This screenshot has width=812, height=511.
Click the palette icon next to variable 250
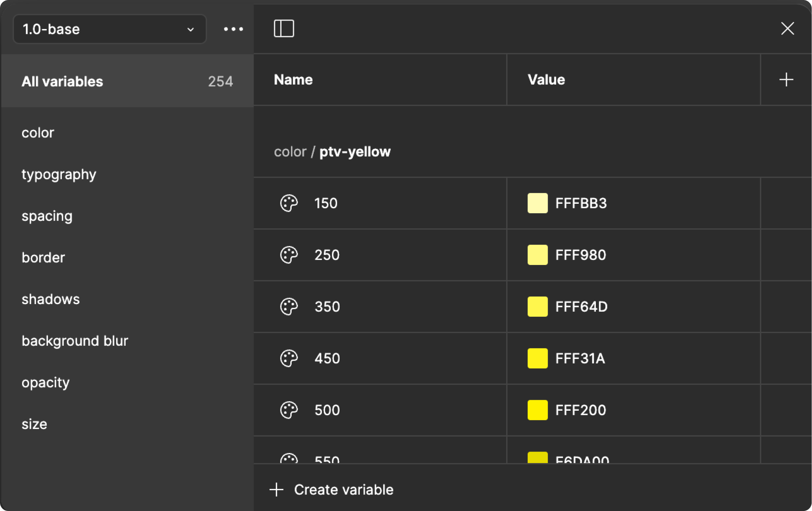pyautogui.click(x=289, y=255)
